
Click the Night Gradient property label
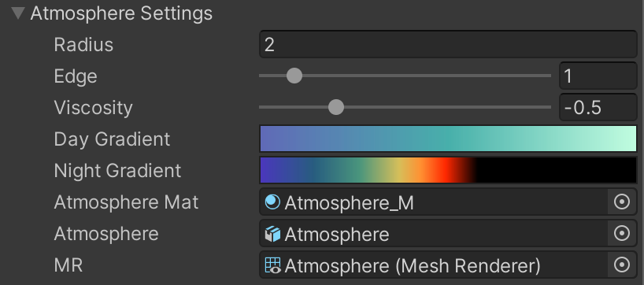117,170
